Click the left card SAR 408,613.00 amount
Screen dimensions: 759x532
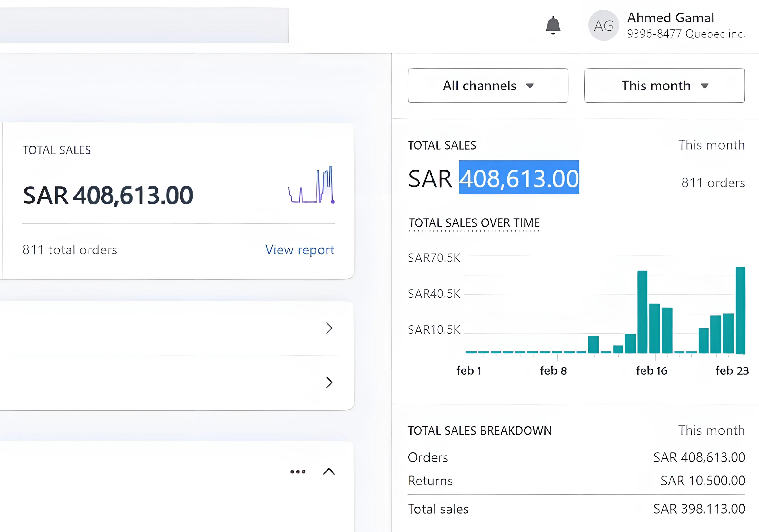point(108,195)
